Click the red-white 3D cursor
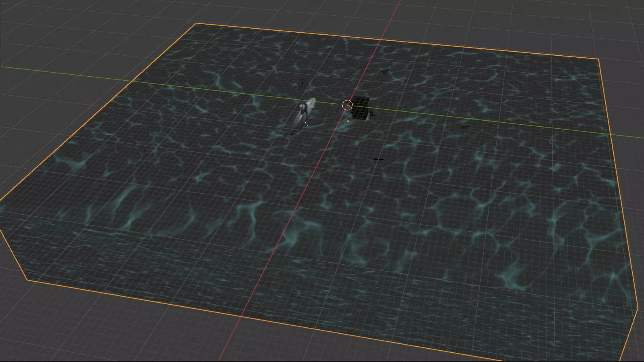644x362 pixels. coord(347,106)
